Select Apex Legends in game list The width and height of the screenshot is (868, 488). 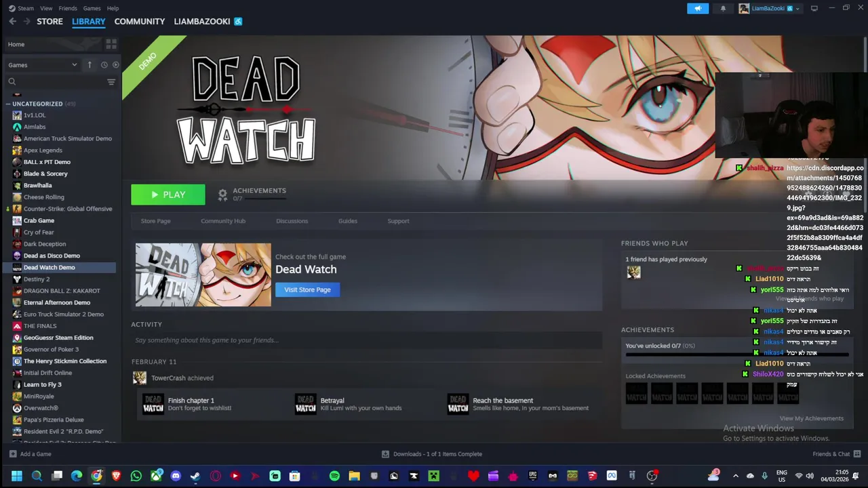pyautogui.click(x=43, y=150)
